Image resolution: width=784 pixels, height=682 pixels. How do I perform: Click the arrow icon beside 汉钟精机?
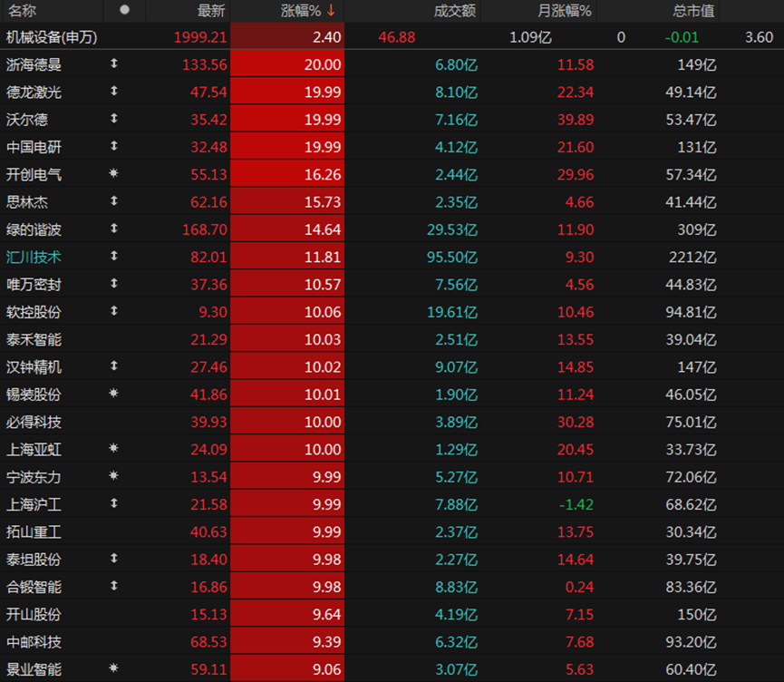pos(114,366)
